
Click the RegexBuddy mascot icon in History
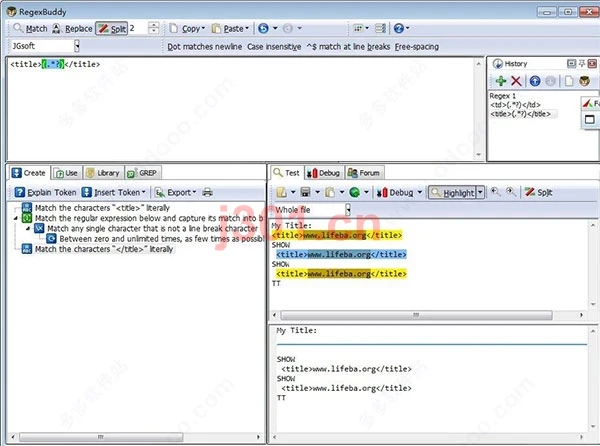[584, 81]
